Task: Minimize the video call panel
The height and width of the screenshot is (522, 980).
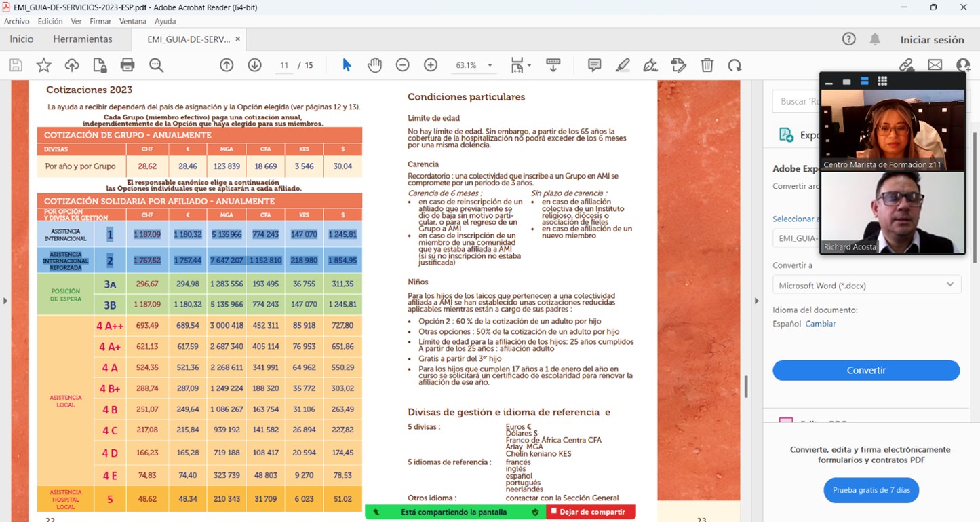Action: click(x=829, y=81)
